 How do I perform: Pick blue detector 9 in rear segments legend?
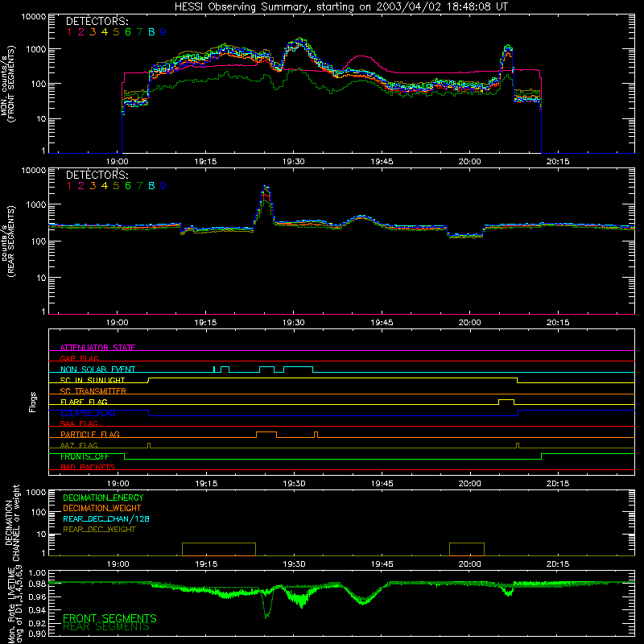coord(163,186)
